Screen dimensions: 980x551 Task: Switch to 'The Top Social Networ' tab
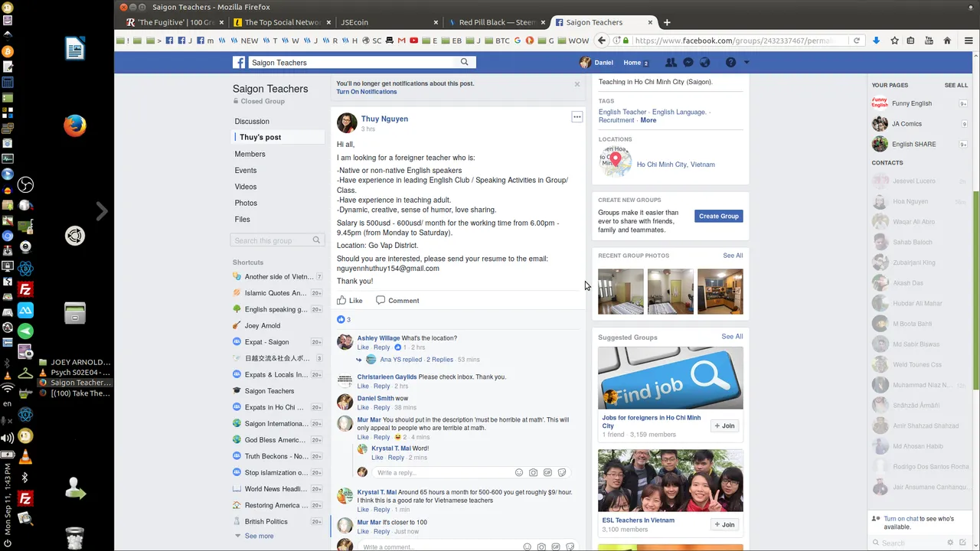pyautogui.click(x=282, y=22)
